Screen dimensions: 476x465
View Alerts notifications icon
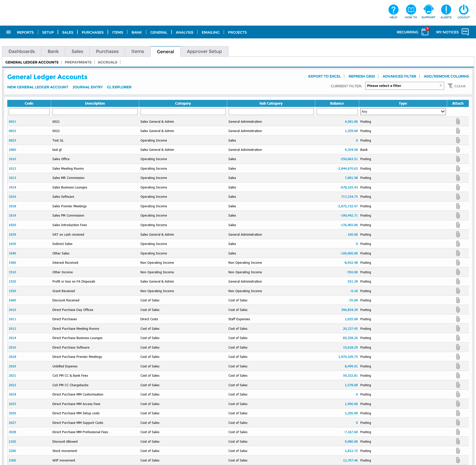tap(446, 10)
